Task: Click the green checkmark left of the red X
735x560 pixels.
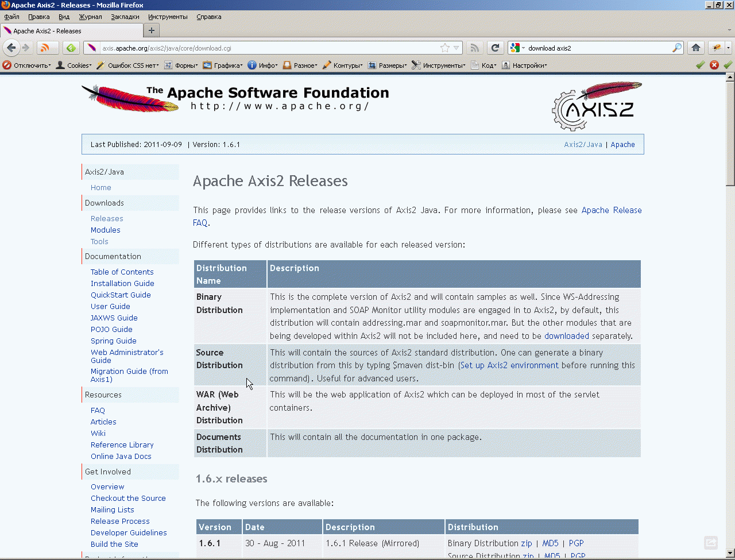Action: tap(700, 65)
